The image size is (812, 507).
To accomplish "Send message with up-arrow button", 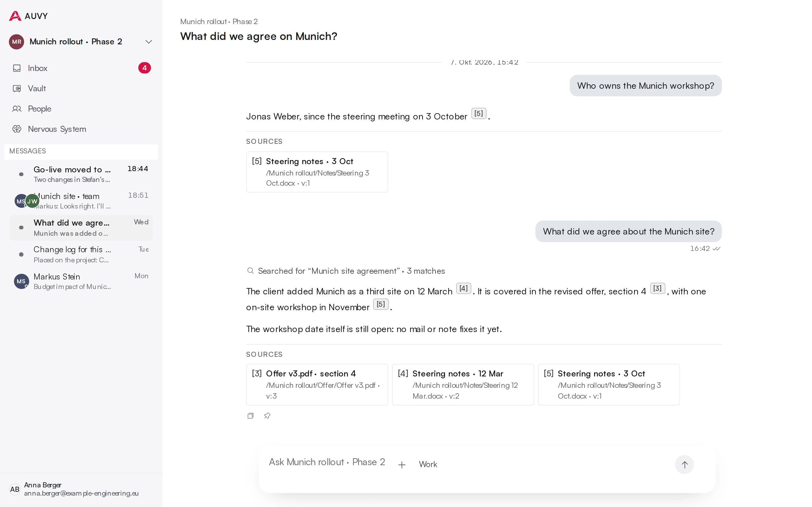I will tap(684, 465).
